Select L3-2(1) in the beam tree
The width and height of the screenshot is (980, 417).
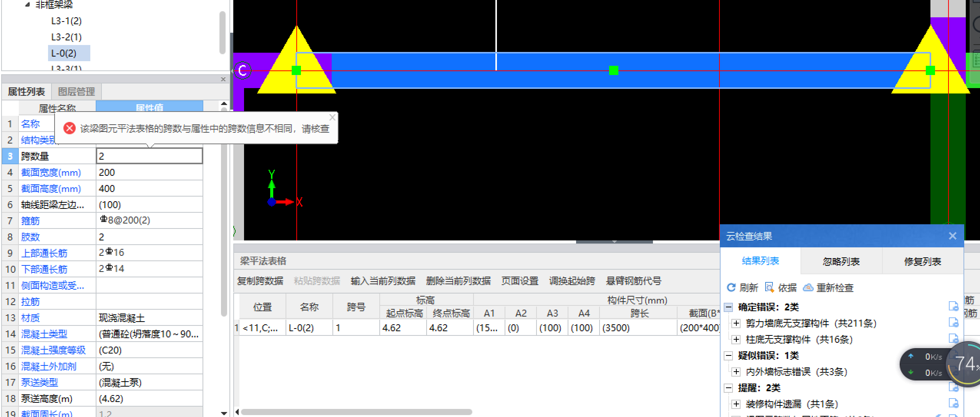[x=66, y=37]
